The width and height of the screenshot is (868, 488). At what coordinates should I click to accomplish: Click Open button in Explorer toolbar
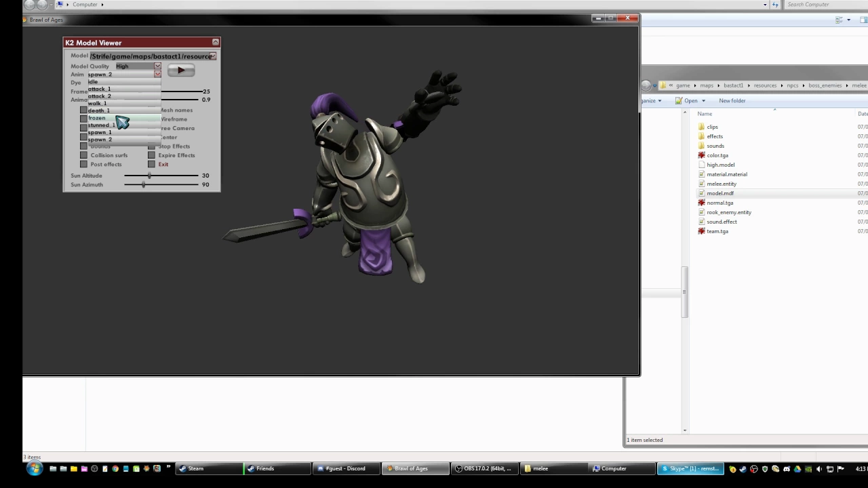(x=686, y=100)
